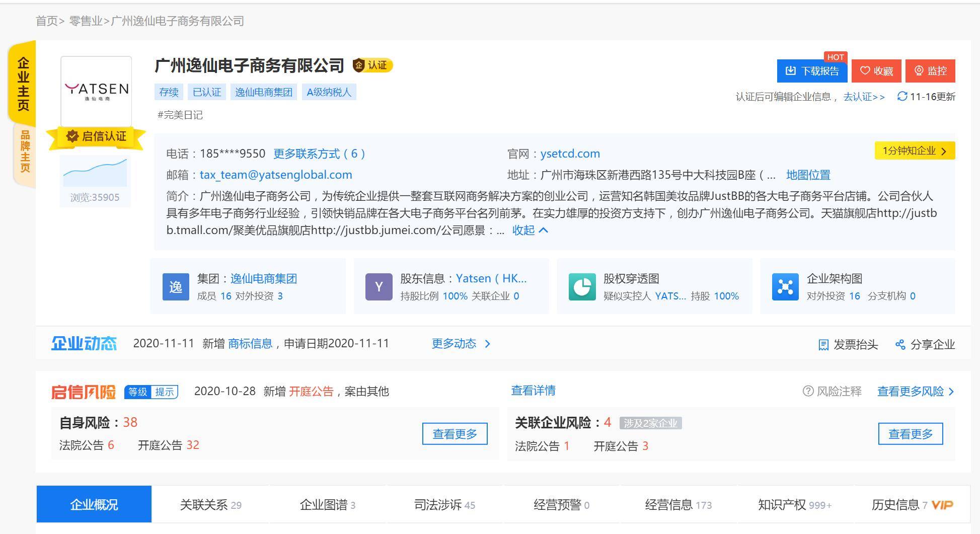The image size is (980, 534).
Task: Click the purple Y shareholder icon
Action: [x=379, y=287]
